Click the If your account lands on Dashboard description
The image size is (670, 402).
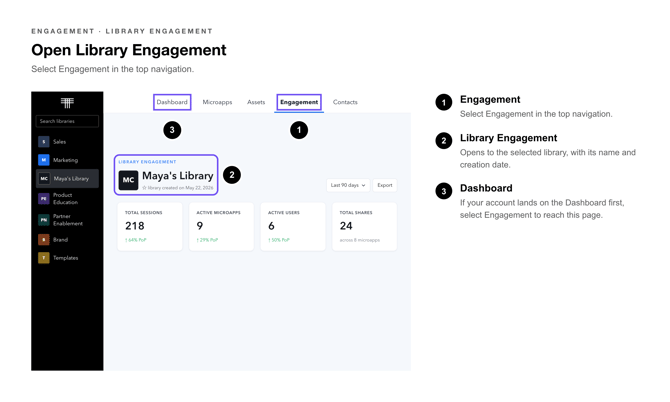click(x=542, y=209)
